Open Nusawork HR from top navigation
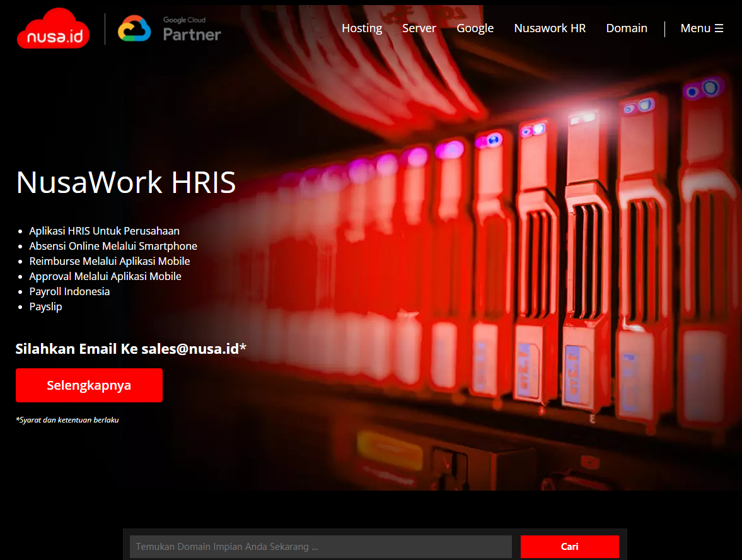 click(x=550, y=28)
